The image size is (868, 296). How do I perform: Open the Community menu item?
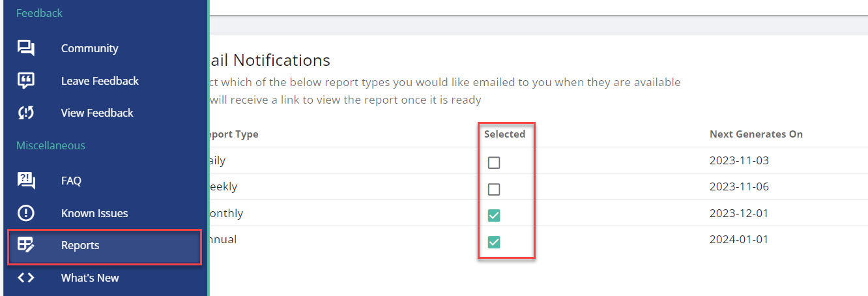pos(104,48)
